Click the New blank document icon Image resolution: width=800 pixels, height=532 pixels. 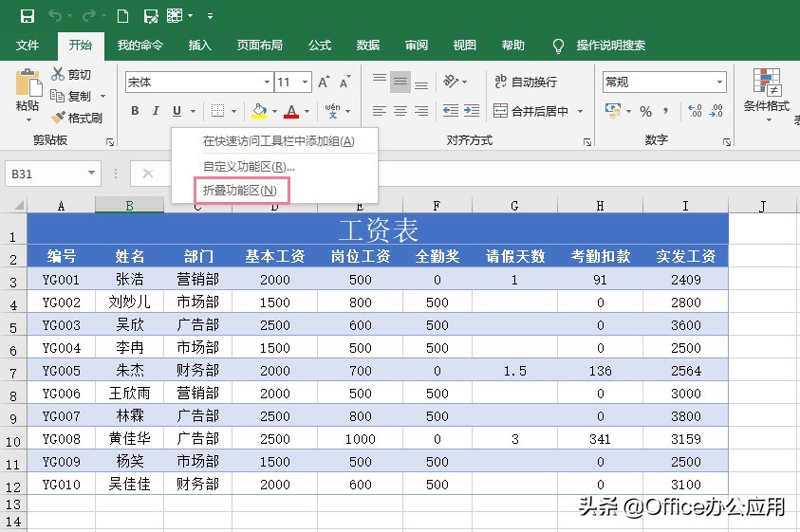coord(123,16)
